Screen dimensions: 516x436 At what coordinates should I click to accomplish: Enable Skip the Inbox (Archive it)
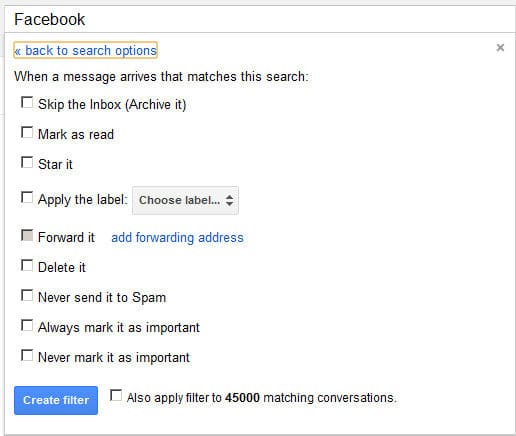(x=27, y=102)
